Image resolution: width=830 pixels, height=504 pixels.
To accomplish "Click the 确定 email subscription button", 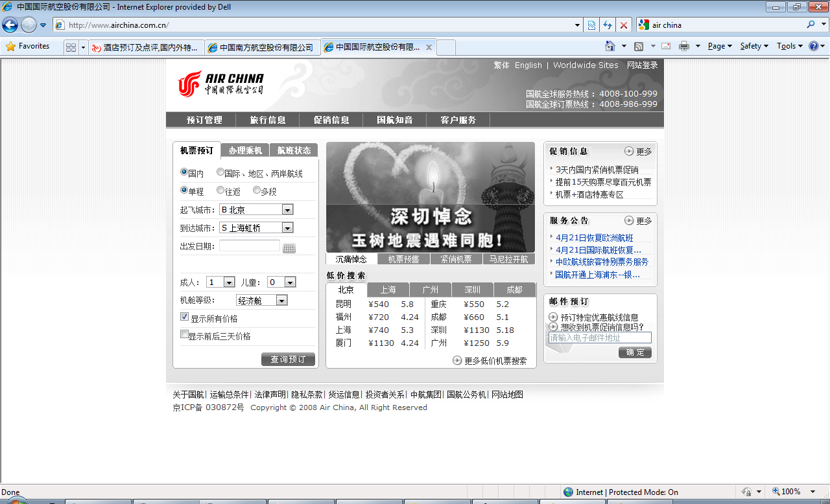I will (x=635, y=352).
